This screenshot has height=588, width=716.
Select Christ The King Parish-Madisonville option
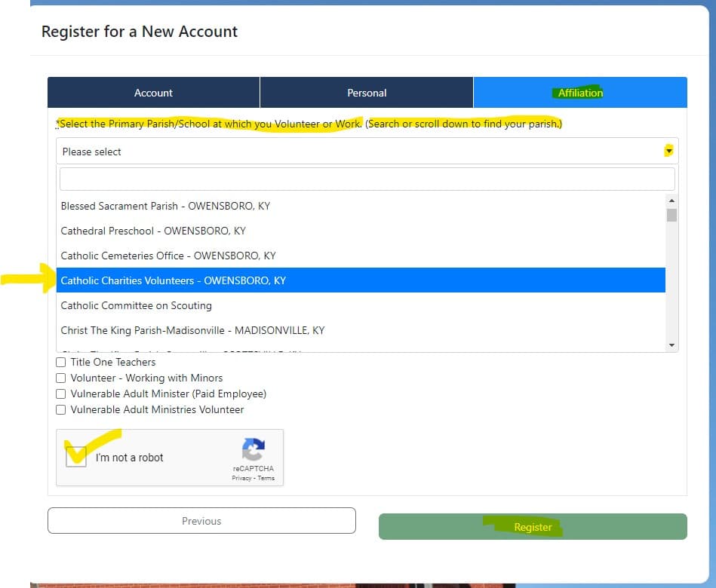(x=361, y=330)
